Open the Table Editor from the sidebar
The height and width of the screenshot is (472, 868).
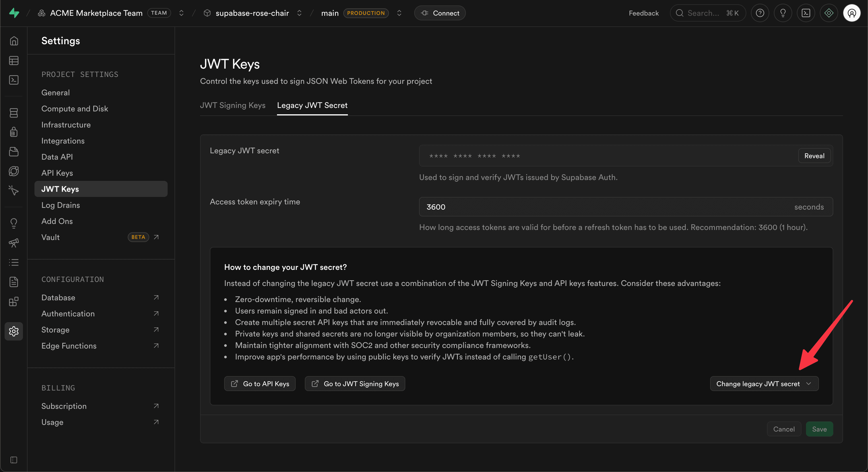click(x=13, y=61)
